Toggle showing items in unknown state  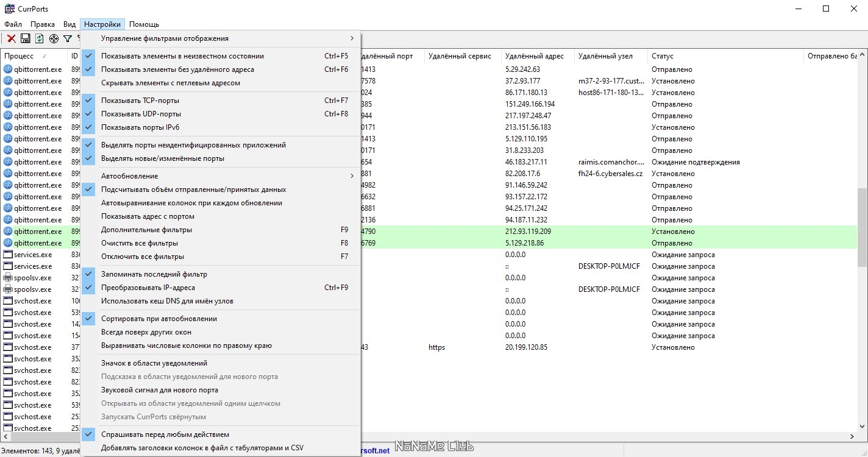[x=221, y=56]
